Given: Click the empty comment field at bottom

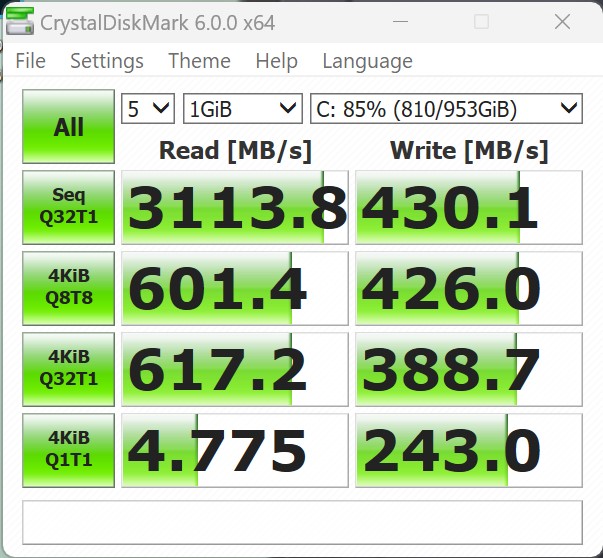Looking at the screenshot, I should (x=301, y=521).
